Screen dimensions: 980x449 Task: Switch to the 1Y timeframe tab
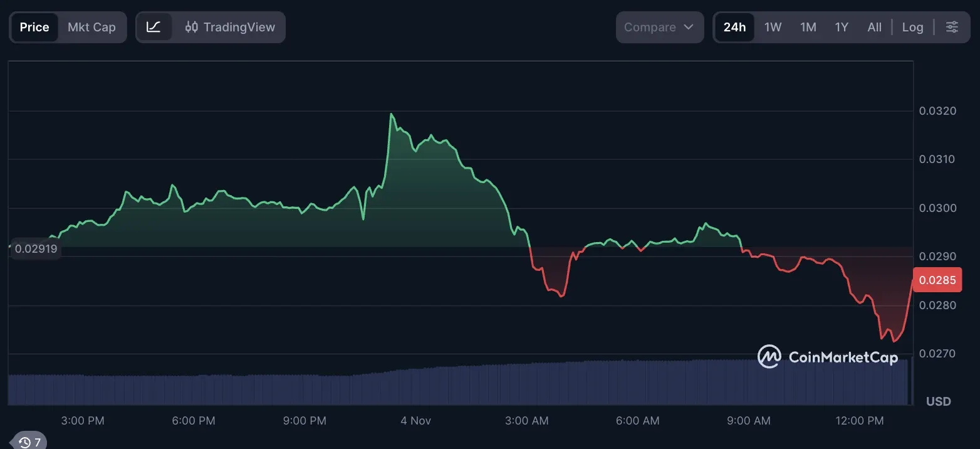[841, 27]
